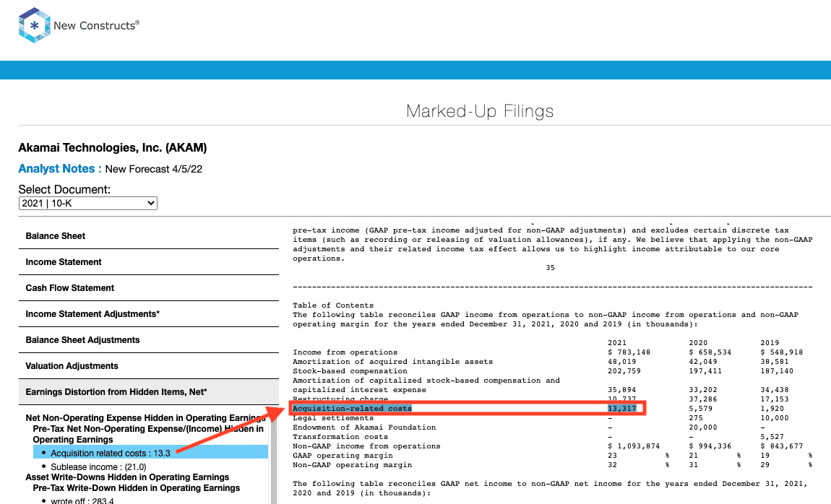This screenshot has width=831, height=504.
Task: Click the '$ 658,534' income from operations value
Action: pos(710,352)
